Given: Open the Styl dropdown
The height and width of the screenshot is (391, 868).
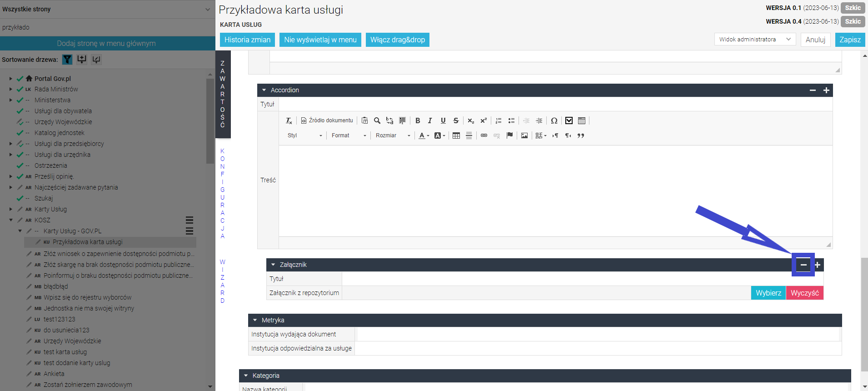Looking at the screenshot, I should tap(304, 135).
